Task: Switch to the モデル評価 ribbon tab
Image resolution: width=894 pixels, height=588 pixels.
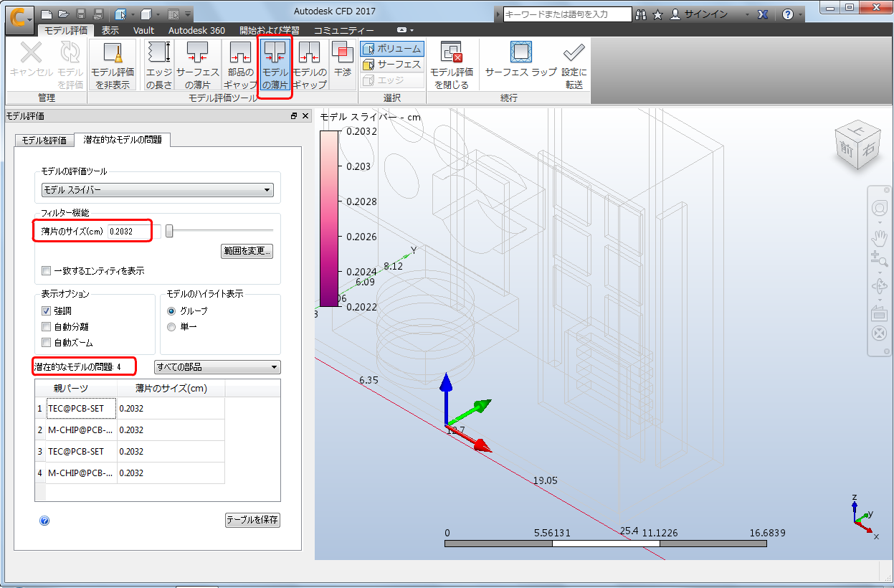Action: coord(66,30)
